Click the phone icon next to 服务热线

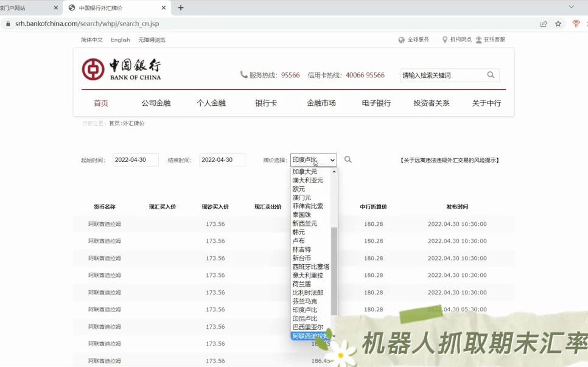coord(243,75)
